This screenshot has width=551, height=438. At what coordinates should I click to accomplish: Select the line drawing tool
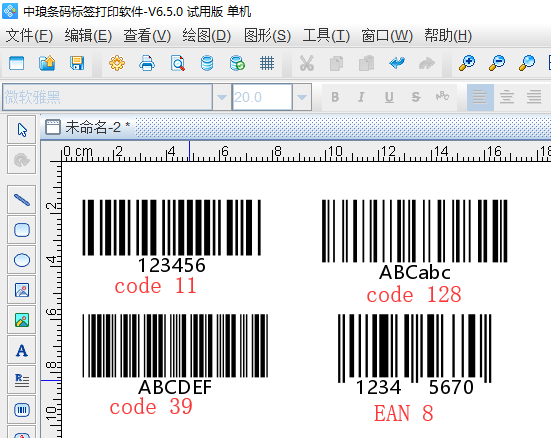pyautogui.click(x=22, y=200)
